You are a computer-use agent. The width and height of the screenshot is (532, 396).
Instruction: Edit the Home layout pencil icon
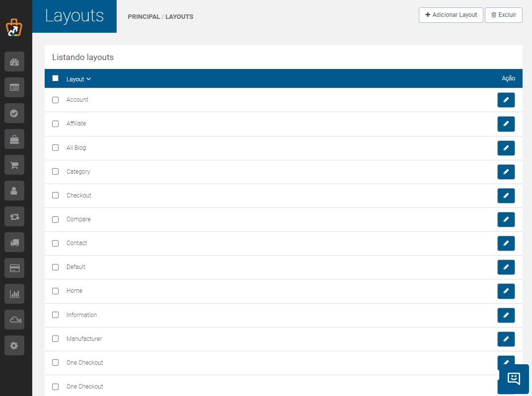click(506, 291)
